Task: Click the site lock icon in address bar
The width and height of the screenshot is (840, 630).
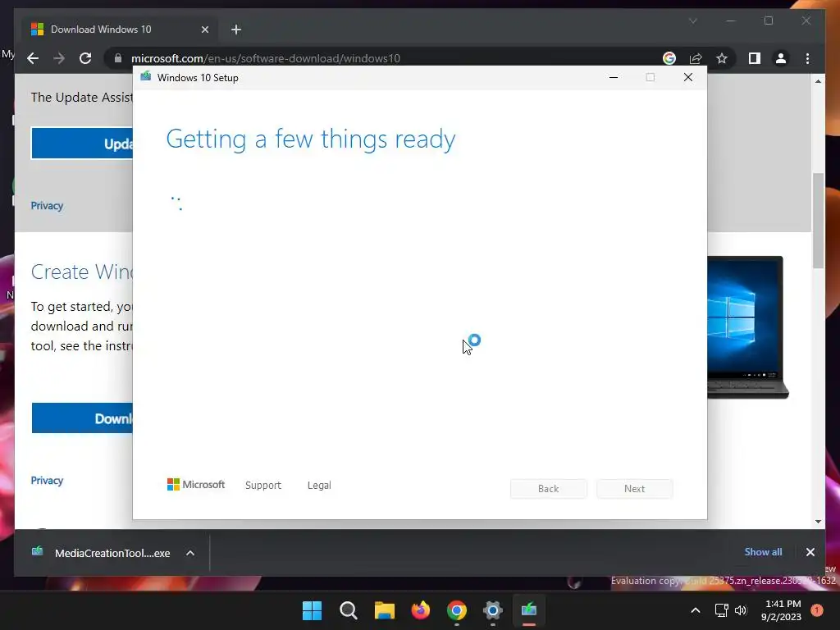Action: tap(118, 58)
